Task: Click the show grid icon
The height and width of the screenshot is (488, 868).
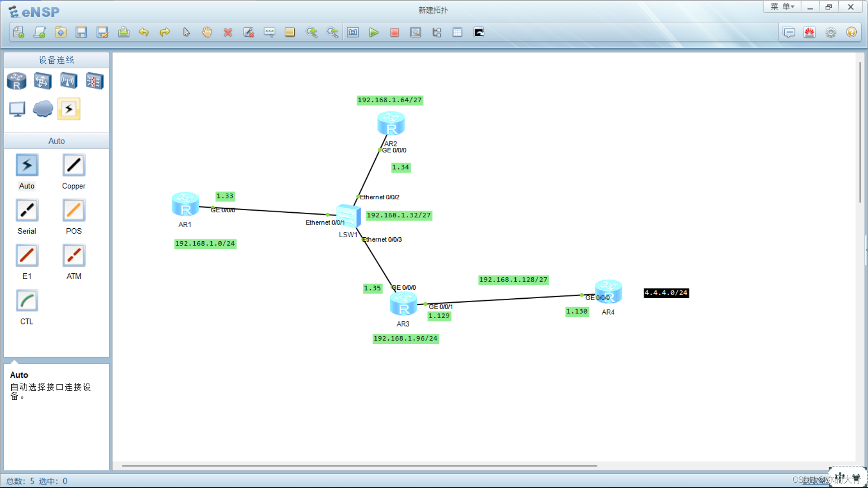Action: point(458,32)
